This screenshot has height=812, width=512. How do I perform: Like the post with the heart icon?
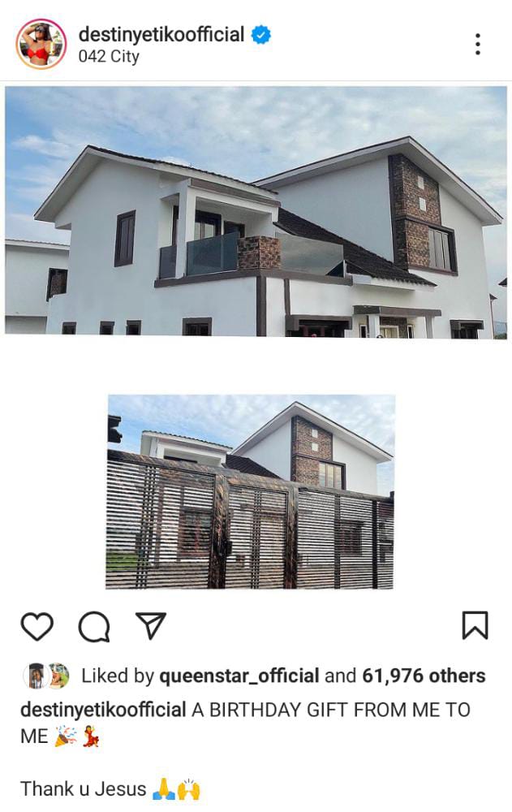(37, 627)
